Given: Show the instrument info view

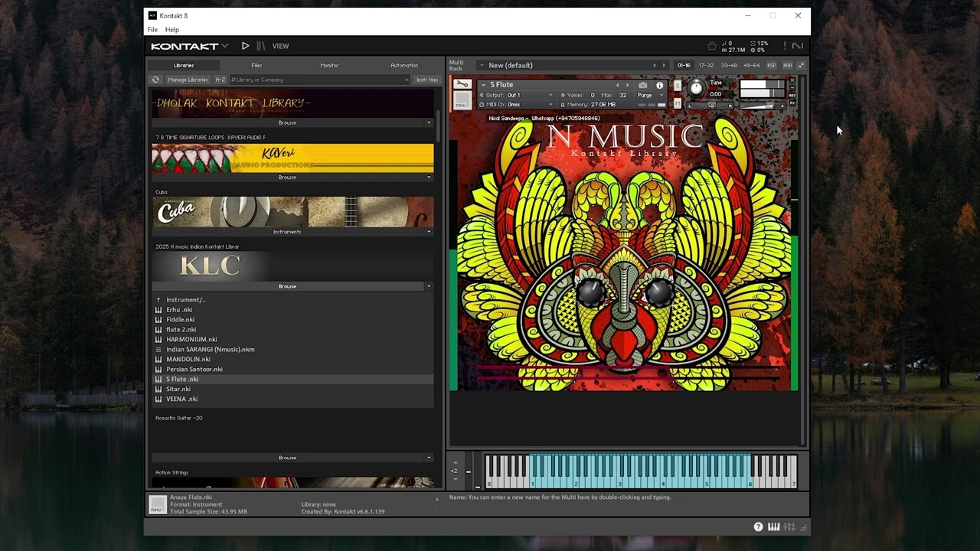Looking at the screenshot, I should (x=660, y=85).
